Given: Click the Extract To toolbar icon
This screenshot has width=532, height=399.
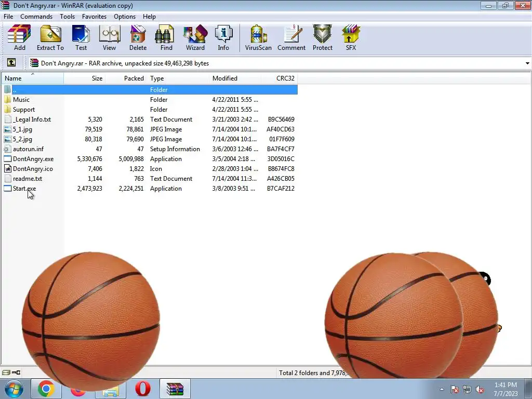Looking at the screenshot, I should pyautogui.click(x=50, y=37).
